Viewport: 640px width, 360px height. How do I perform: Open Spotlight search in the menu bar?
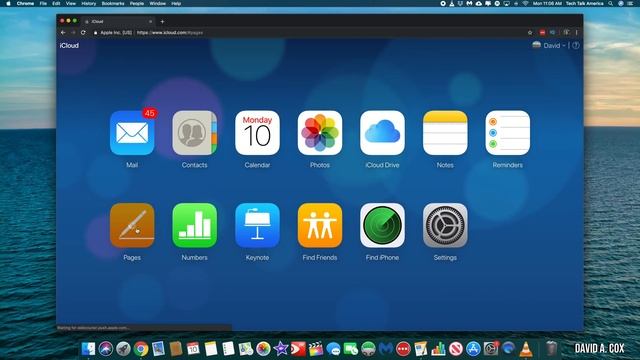point(611,3)
